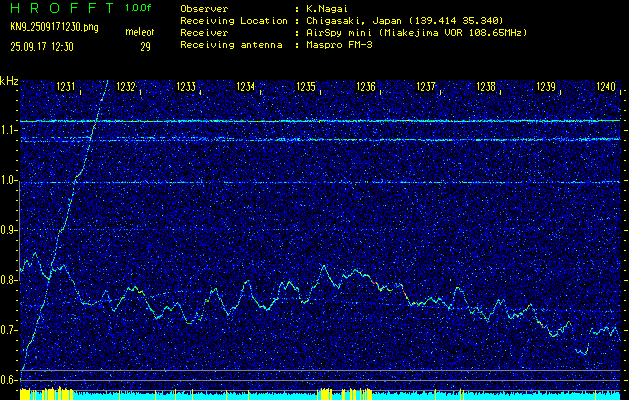The width and height of the screenshot is (629, 400).
Task: Click the 1240 time marker
Action: [x=606, y=86]
